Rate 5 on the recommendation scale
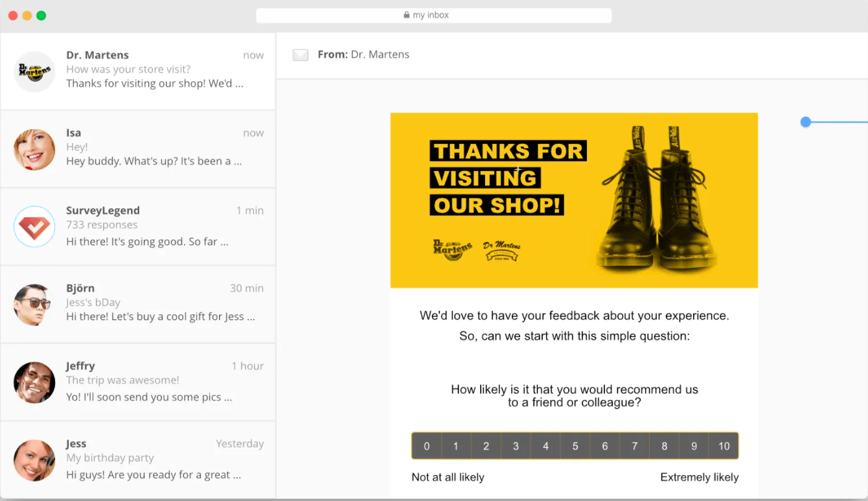The width and height of the screenshot is (868, 501). coord(575,446)
